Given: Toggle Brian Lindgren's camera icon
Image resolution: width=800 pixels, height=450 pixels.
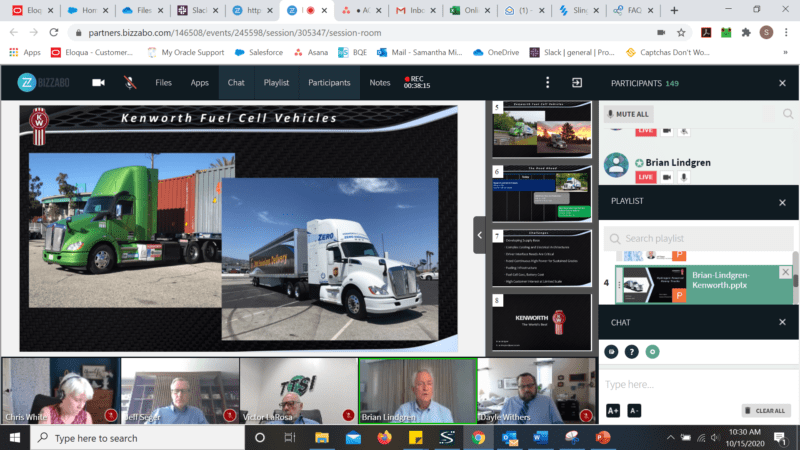Looking at the screenshot, I should click(666, 177).
